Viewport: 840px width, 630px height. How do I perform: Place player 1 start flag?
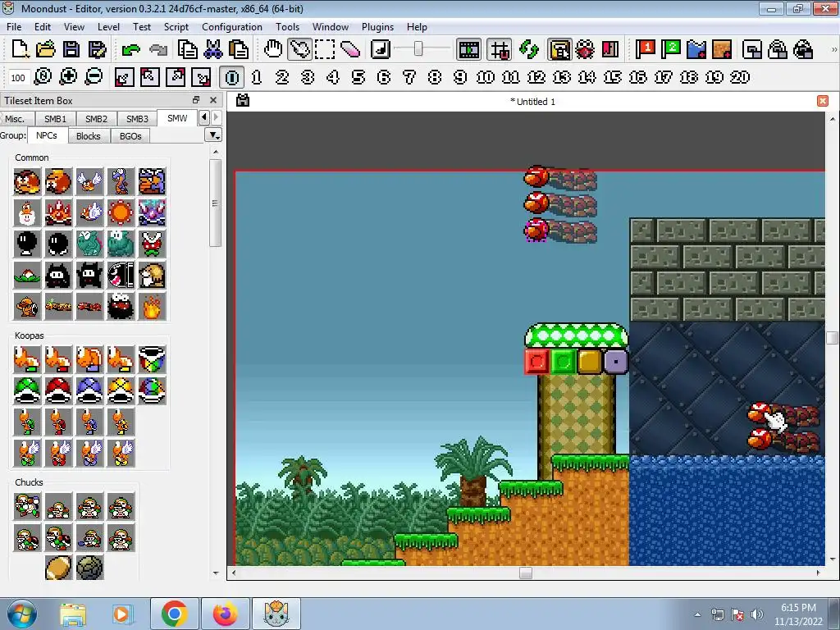pos(645,50)
